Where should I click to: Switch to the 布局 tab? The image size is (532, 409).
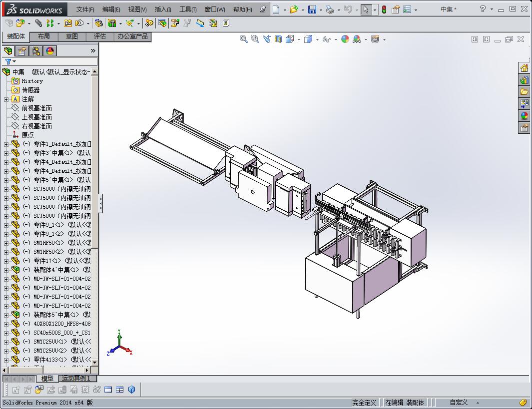(x=44, y=36)
